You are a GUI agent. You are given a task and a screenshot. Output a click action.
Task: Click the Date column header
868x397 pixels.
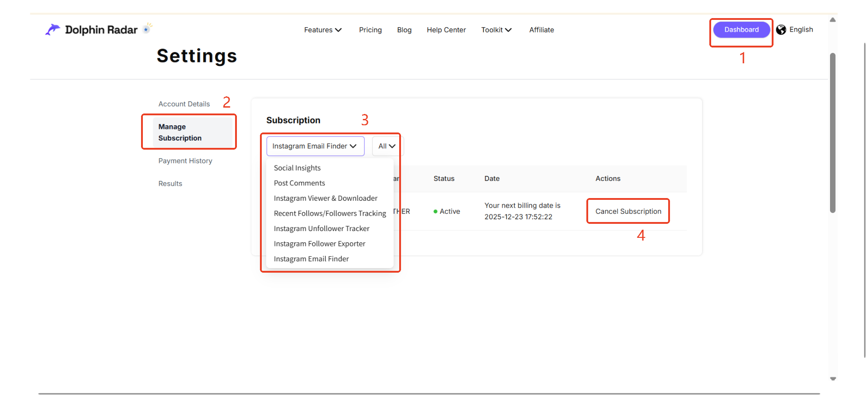492,179
